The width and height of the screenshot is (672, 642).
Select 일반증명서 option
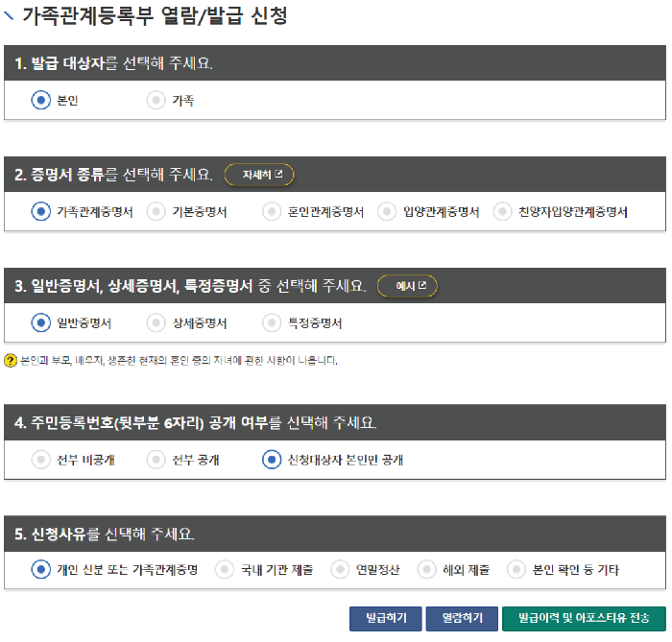(40, 323)
